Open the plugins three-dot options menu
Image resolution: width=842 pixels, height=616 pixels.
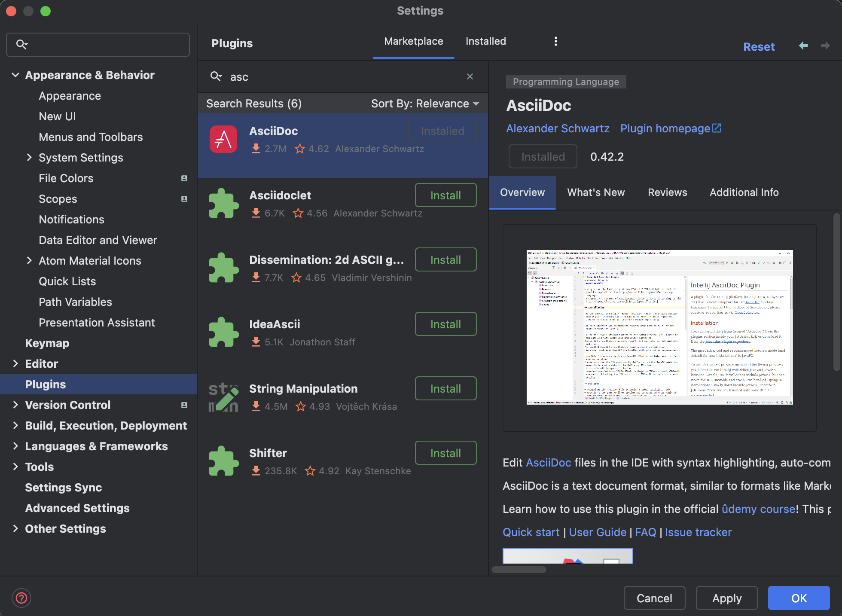(556, 41)
